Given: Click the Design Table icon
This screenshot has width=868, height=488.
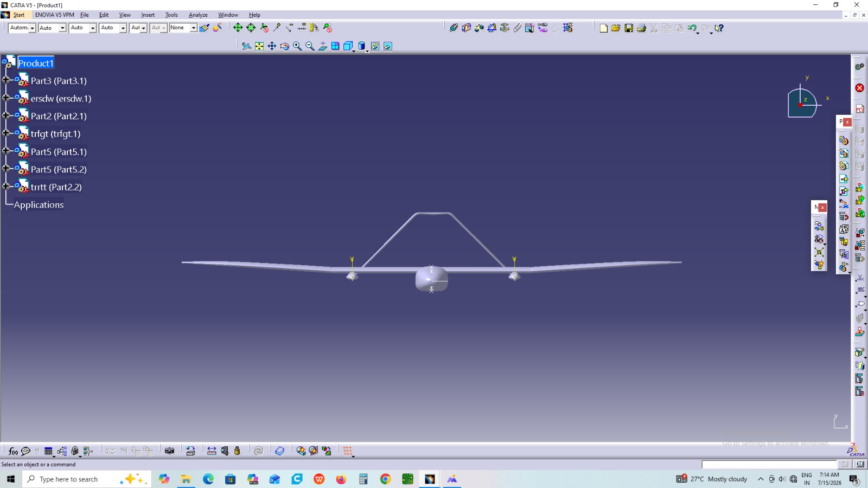Looking at the screenshot, I should click(x=48, y=451).
